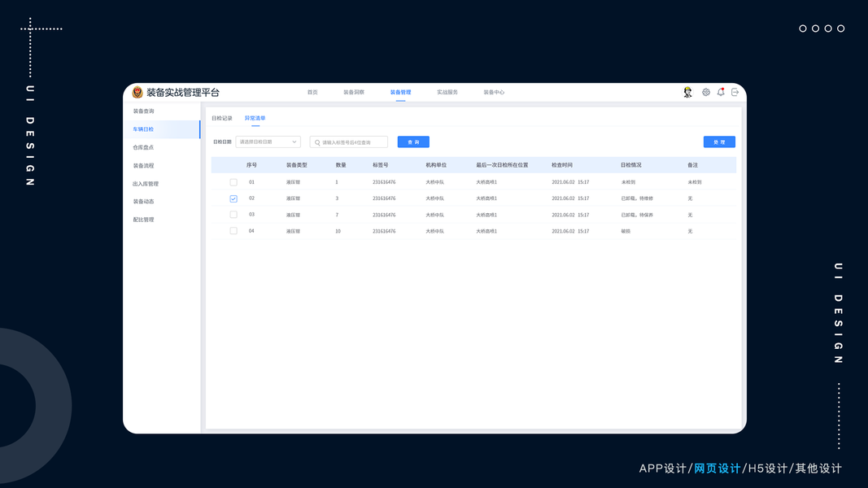This screenshot has height=488, width=868.
Task: Click the 机构单位 column header
Action: [436, 165]
